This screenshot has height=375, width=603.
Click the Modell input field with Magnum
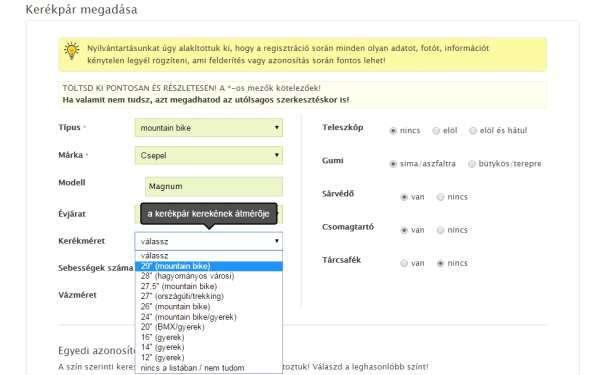pos(214,187)
